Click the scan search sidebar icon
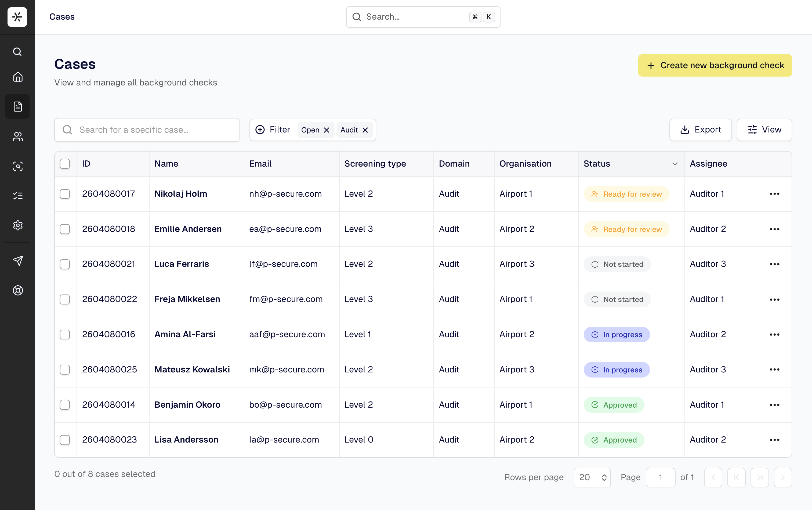The height and width of the screenshot is (510, 812). point(17,166)
